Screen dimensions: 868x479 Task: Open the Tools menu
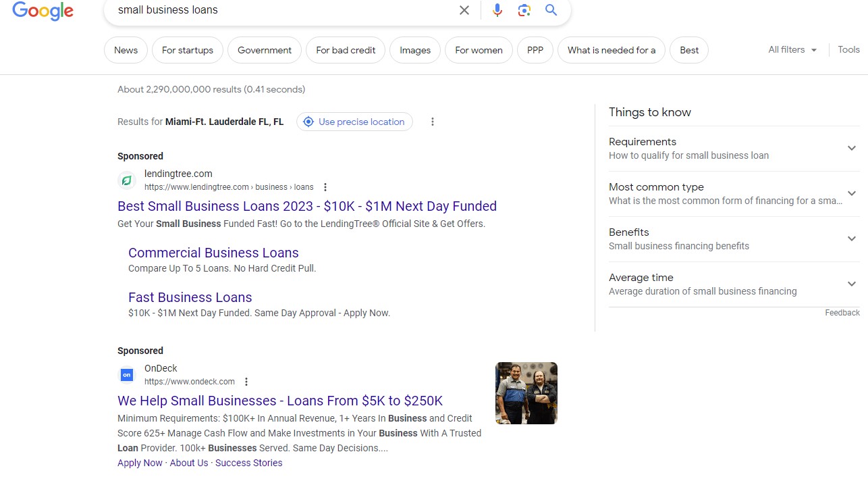click(x=848, y=49)
